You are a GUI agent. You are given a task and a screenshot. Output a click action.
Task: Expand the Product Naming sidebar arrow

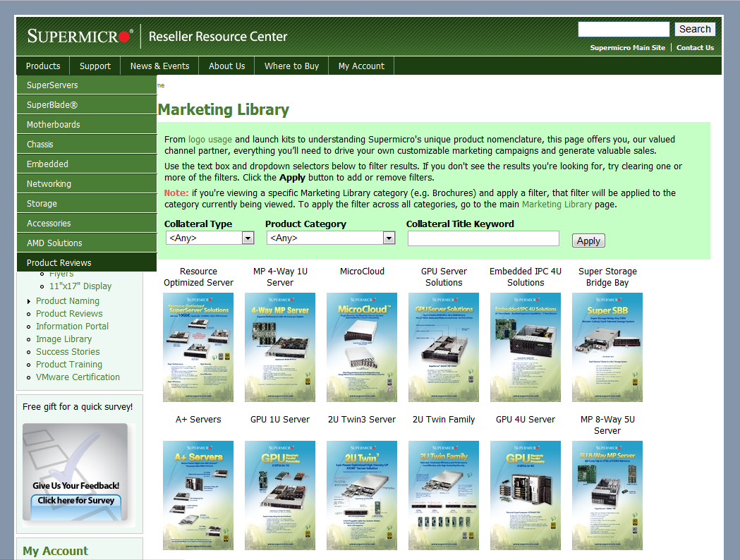point(29,301)
